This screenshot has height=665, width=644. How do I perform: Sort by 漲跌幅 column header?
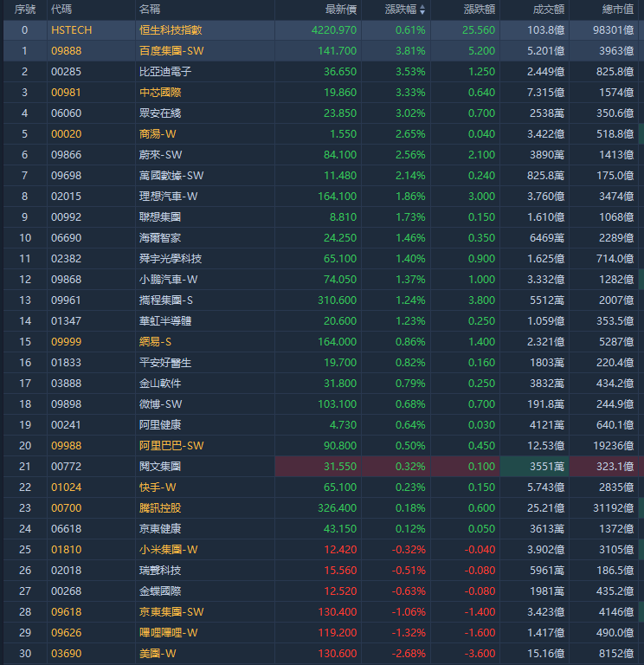point(404,10)
